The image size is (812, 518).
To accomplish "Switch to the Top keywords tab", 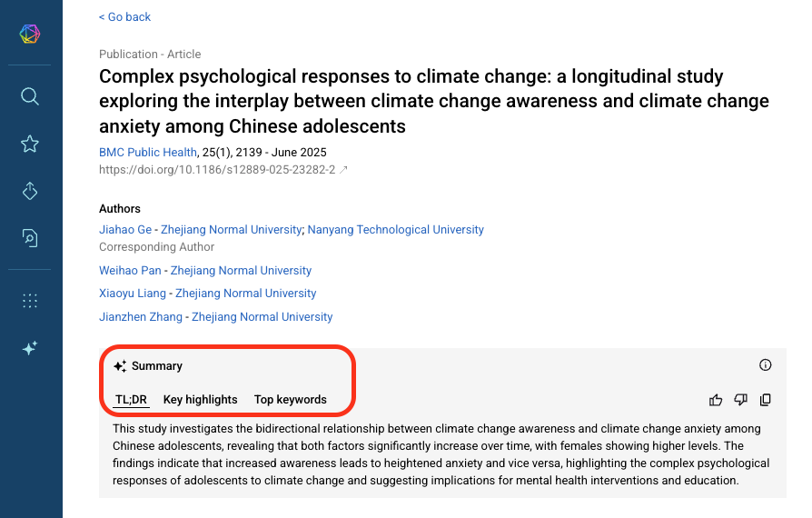I will click(290, 400).
